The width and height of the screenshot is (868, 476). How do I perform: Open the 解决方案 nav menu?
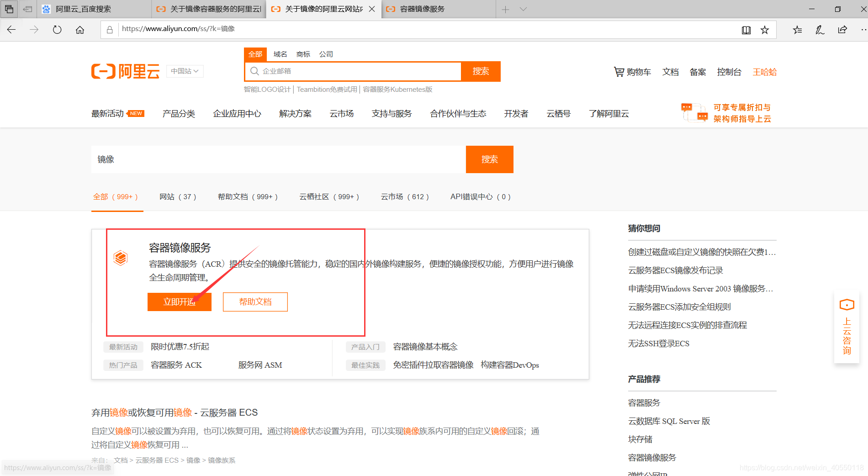tap(296, 114)
